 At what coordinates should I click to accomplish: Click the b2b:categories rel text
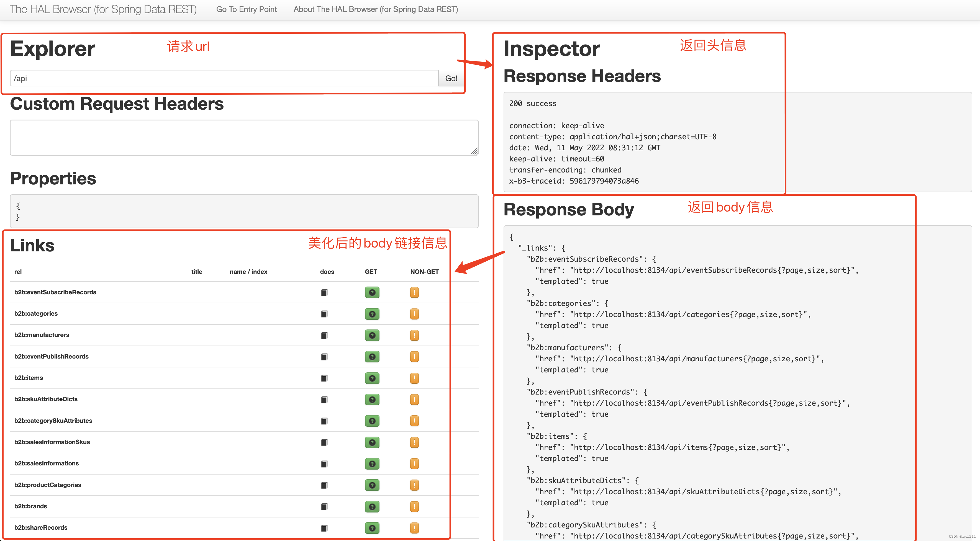[36, 314]
